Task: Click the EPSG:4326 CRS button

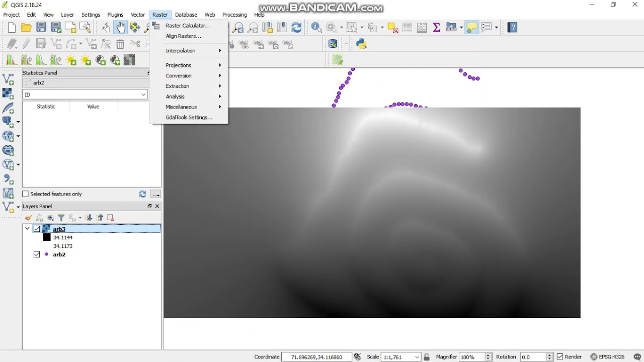Action: (x=607, y=357)
